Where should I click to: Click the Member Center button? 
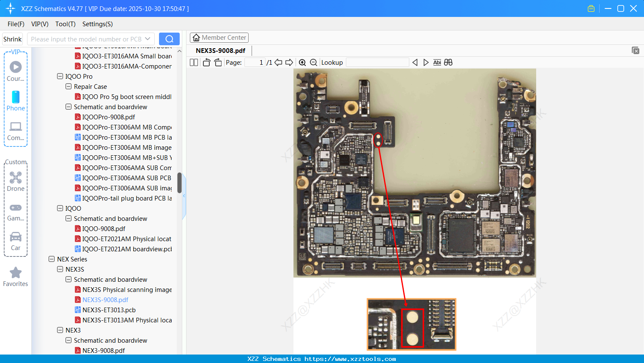[219, 38]
